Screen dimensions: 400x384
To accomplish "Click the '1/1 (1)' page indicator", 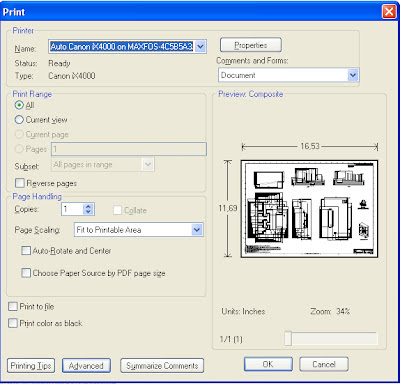I will point(231,339).
